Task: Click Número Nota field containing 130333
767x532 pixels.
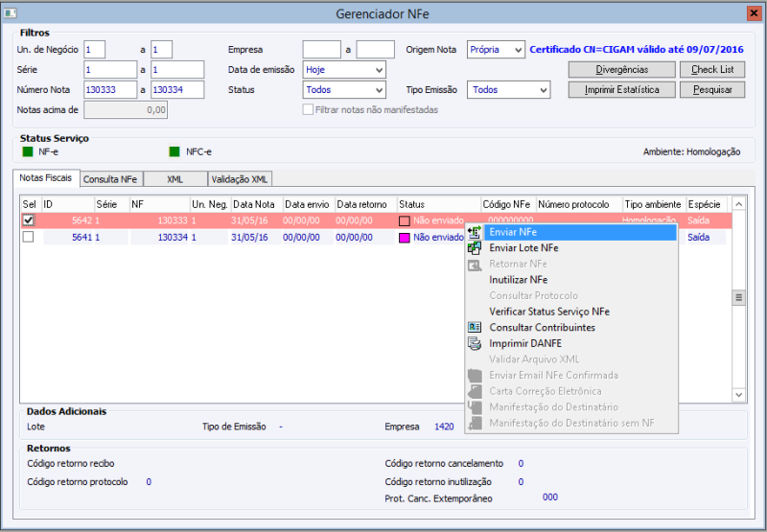Action: (110, 90)
